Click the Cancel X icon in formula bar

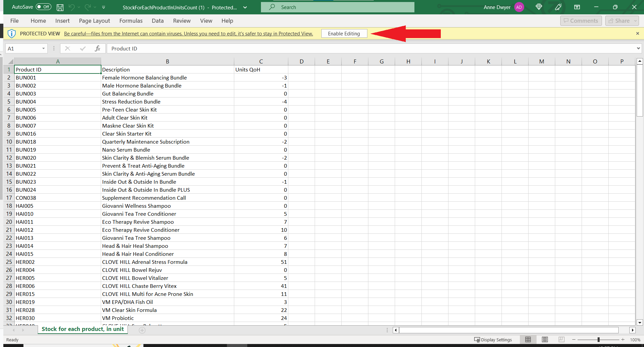67,48
